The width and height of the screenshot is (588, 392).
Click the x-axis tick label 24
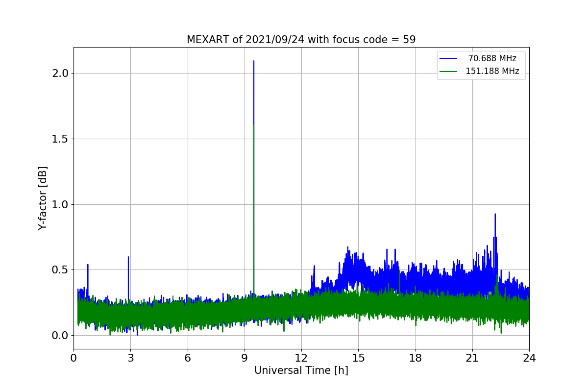pyautogui.click(x=529, y=358)
